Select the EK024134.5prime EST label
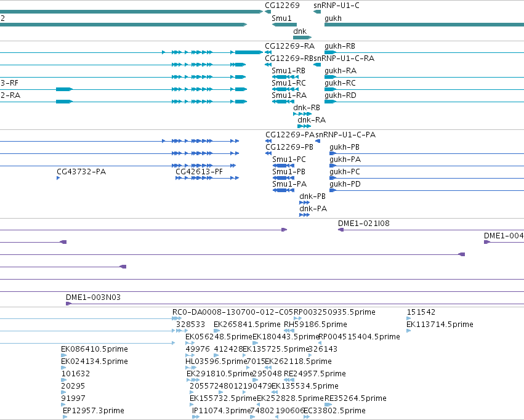The width and height of the screenshot is (524, 420). pyautogui.click(x=95, y=362)
